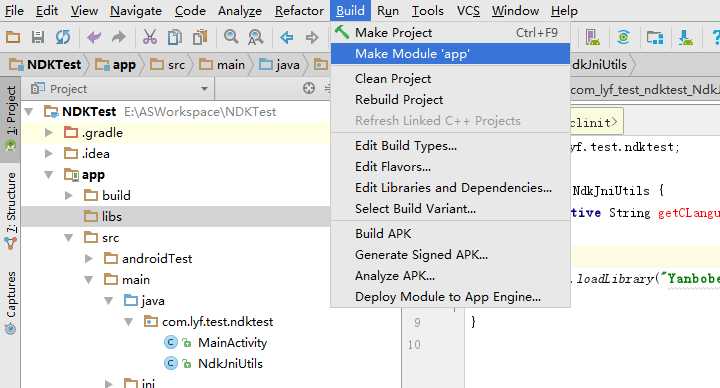
Task: Click the Synchronize refresh icon in toolbar
Action: click(63, 37)
